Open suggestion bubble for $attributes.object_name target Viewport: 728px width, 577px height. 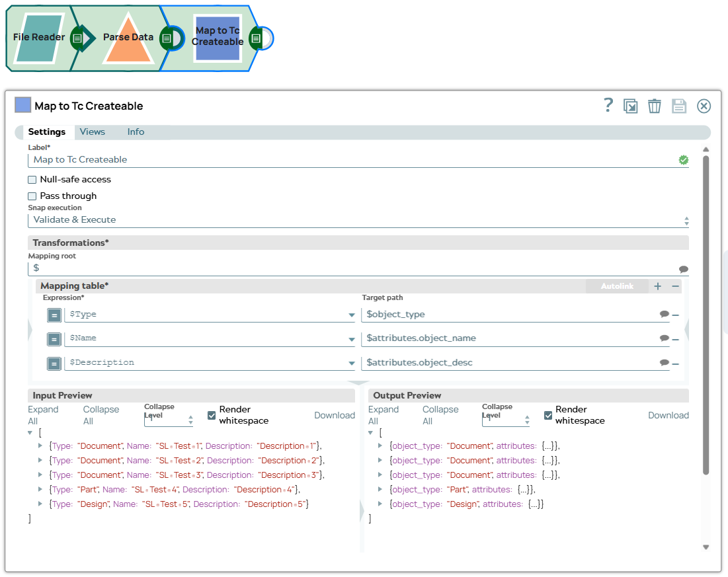(665, 338)
